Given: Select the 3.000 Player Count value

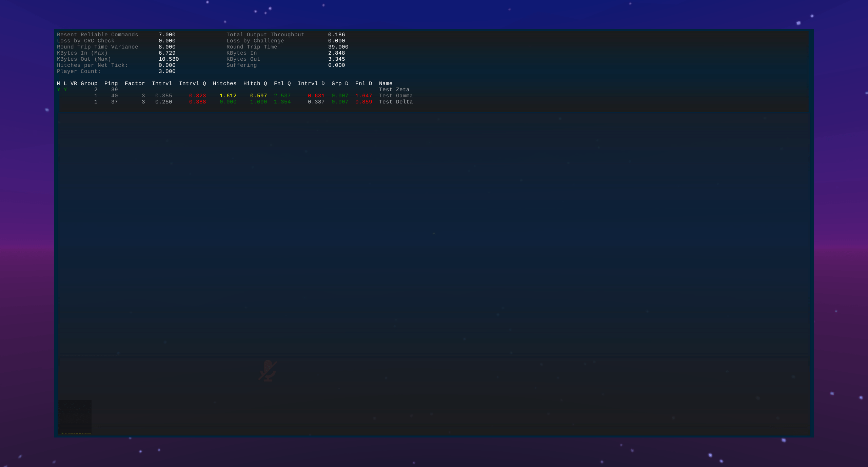Looking at the screenshot, I should [167, 71].
